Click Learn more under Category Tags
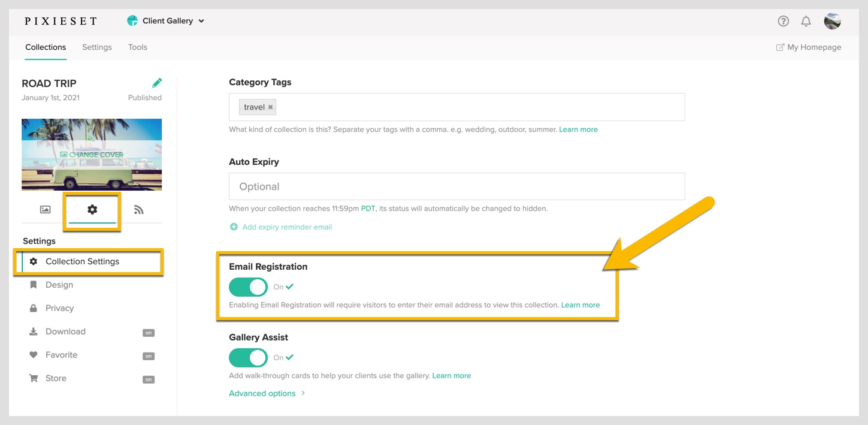This screenshot has width=868, height=425. point(578,129)
